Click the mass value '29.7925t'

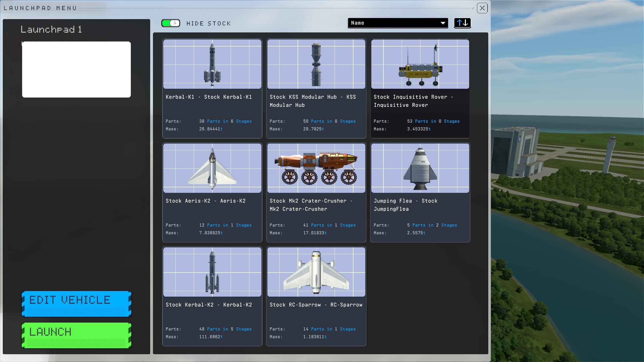[x=313, y=129]
